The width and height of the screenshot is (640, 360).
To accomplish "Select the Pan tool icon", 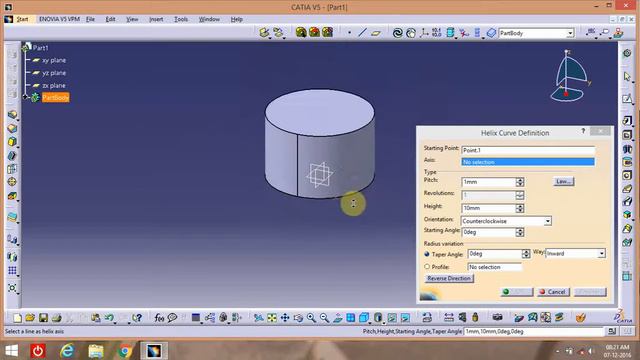I will coord(285,318).
